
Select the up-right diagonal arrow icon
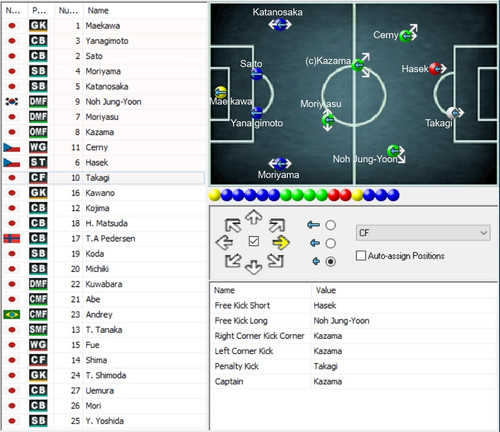(x=277, y=225)
